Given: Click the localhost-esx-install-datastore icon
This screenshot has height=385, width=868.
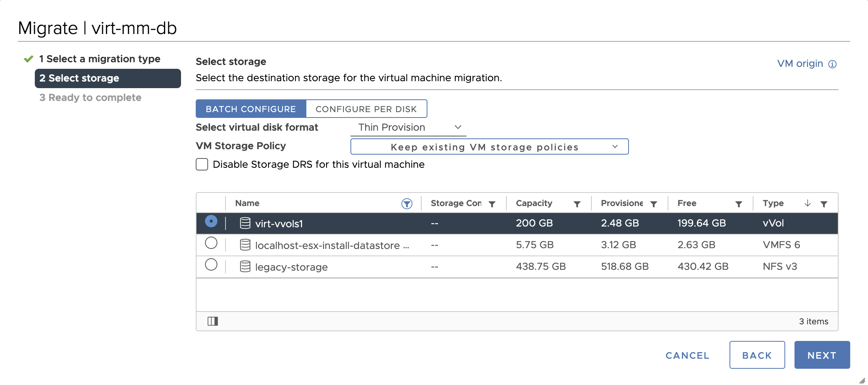Looking at the screenshot, I should click(x=245, y=245).
